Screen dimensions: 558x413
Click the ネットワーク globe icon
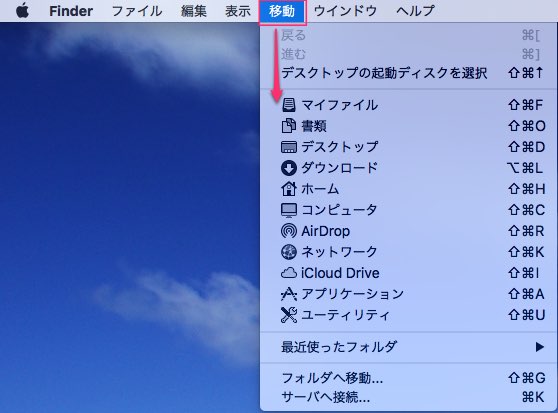click(289, 252)
